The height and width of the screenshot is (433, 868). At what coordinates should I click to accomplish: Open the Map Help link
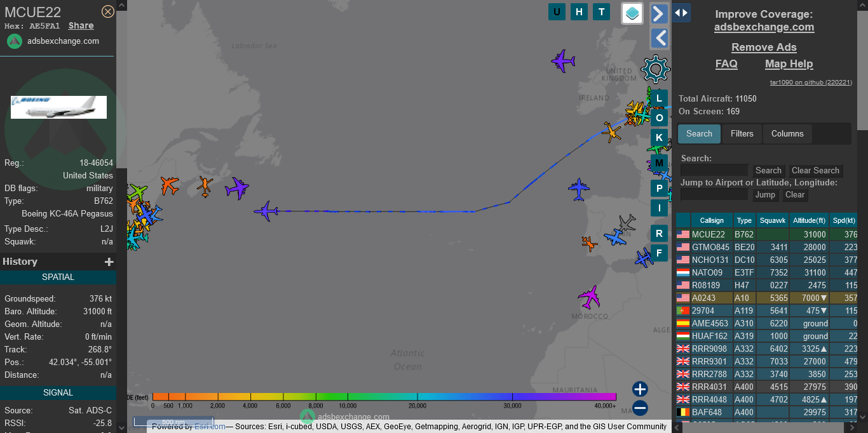coord(789,63)
